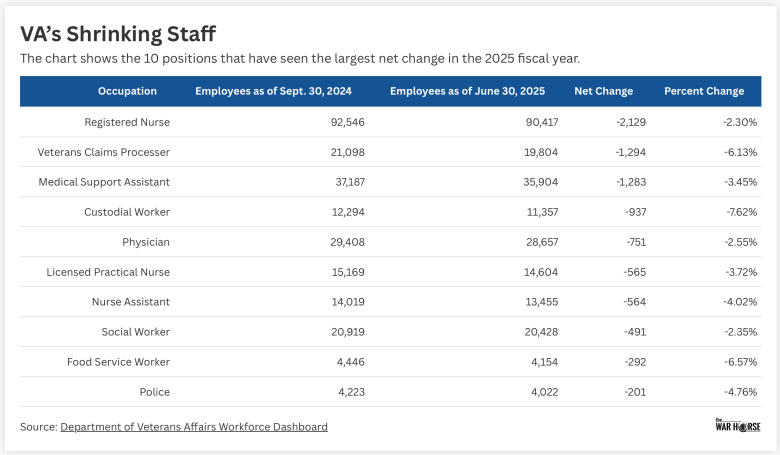Click the Social Worker occupation cell

pos(135,332)
